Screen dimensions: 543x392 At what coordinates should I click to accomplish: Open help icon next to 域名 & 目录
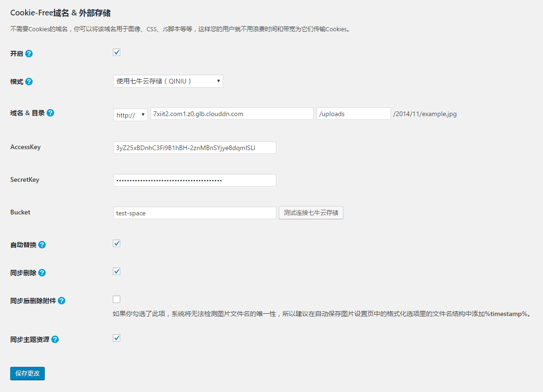(x=50, y=113)
